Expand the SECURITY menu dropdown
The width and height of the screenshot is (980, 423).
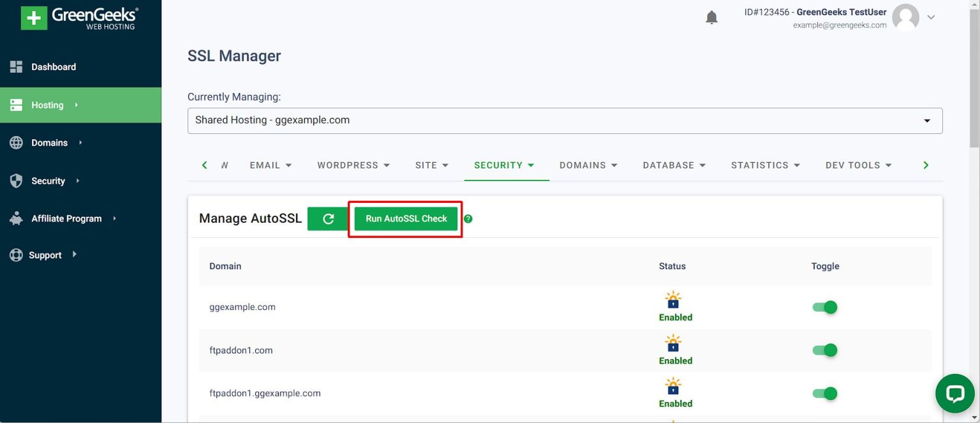coord(505,165)
